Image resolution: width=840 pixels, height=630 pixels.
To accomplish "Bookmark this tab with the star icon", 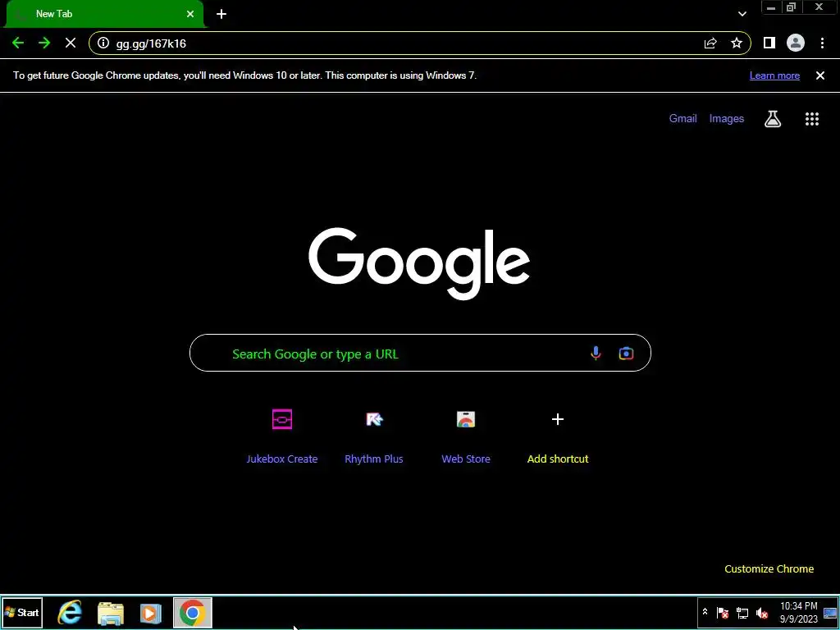I will coord(737,43).
